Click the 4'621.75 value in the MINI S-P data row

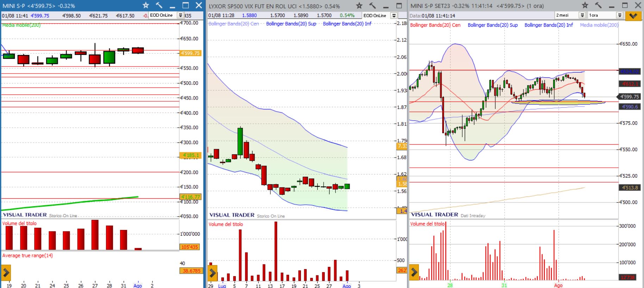98,15
